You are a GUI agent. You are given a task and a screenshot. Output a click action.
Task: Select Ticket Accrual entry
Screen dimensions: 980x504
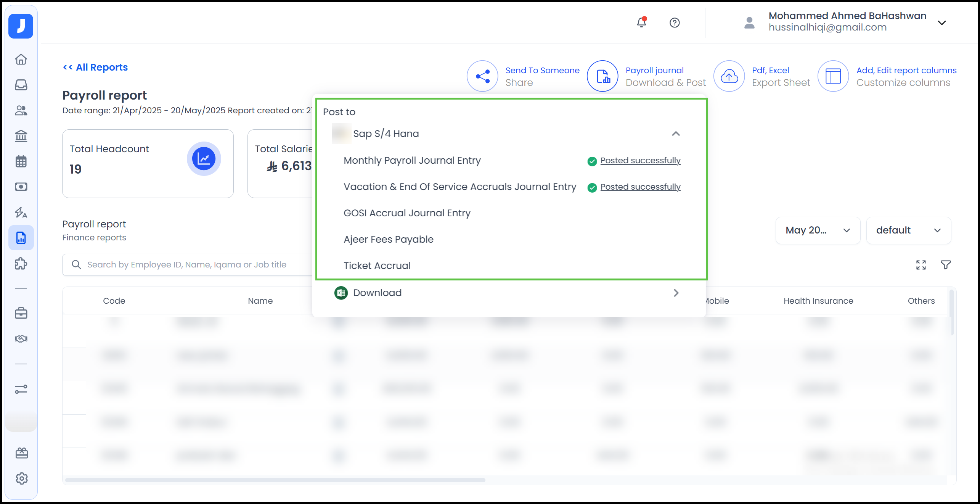pos(377,266)
